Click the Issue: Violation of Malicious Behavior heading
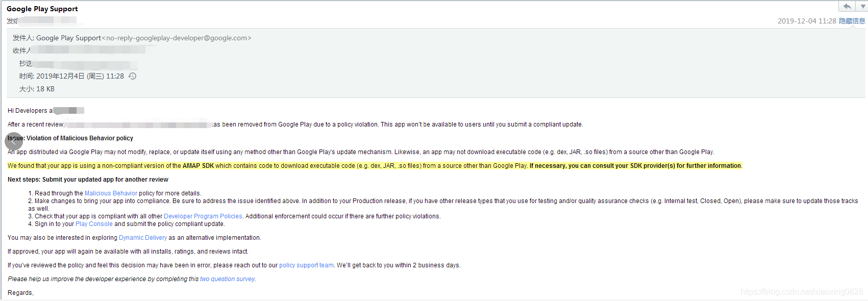The width and height of the screenshot is (868, 301). [70, 138]
